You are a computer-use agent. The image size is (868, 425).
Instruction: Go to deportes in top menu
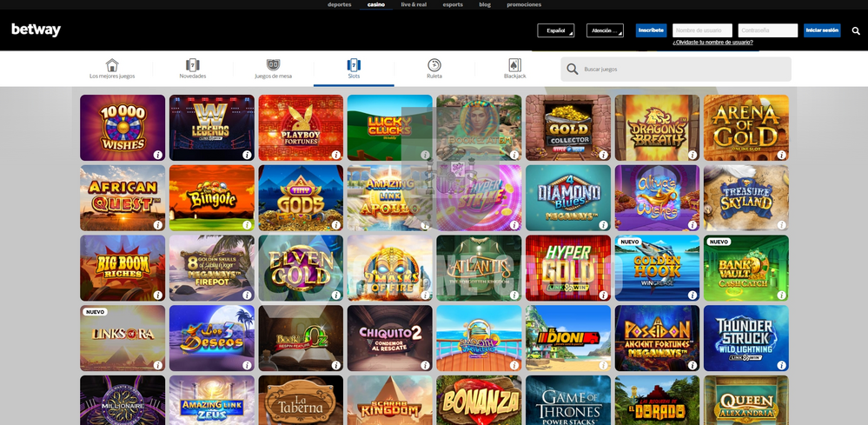click(340, 4)
